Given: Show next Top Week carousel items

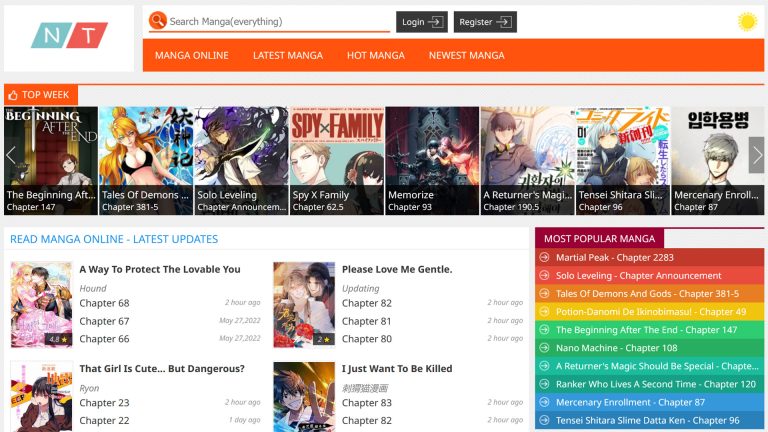Looking at the screenshot, I should click(757, 155).
